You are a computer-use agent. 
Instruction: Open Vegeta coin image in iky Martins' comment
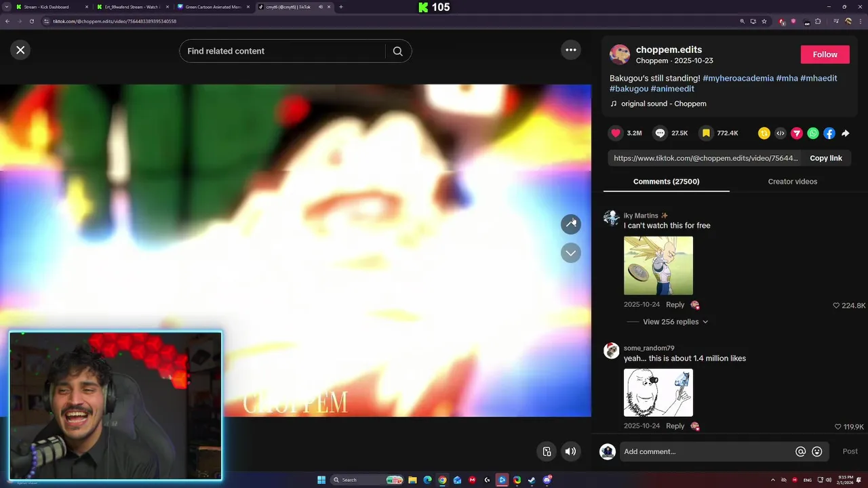click(658, 266)
